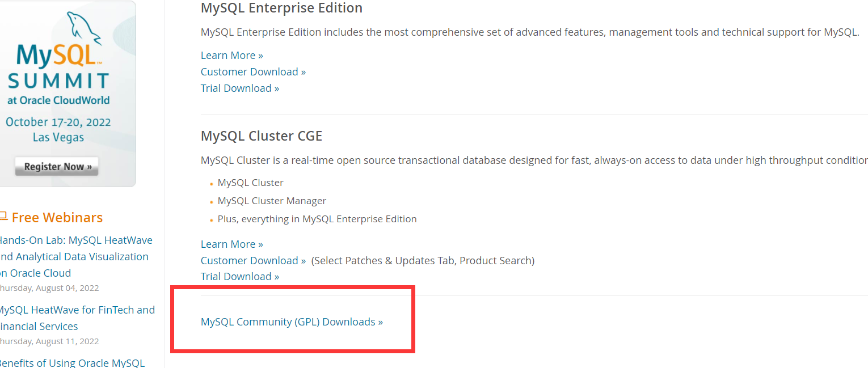
Task: Open MySQL Cluster CGE Learn More link
Action: 231,244
